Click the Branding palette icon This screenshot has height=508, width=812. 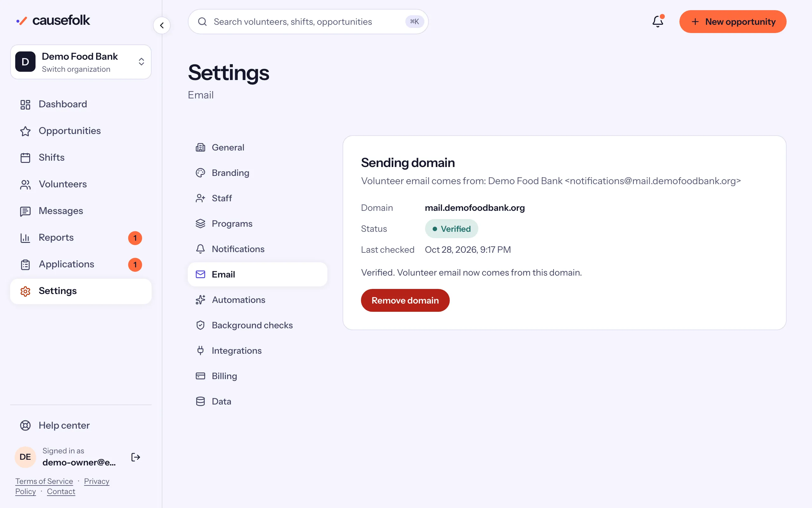[x=200, y=173]
